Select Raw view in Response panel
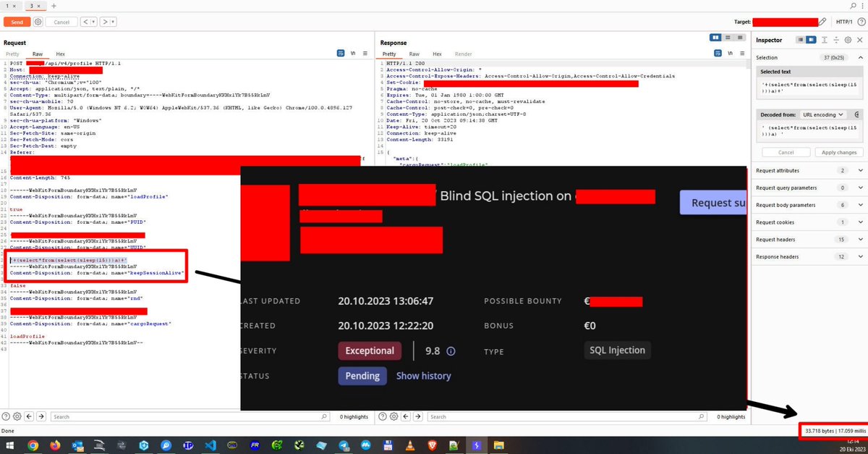The width and height of the screenshot is (868, 454). coord(414,54)
